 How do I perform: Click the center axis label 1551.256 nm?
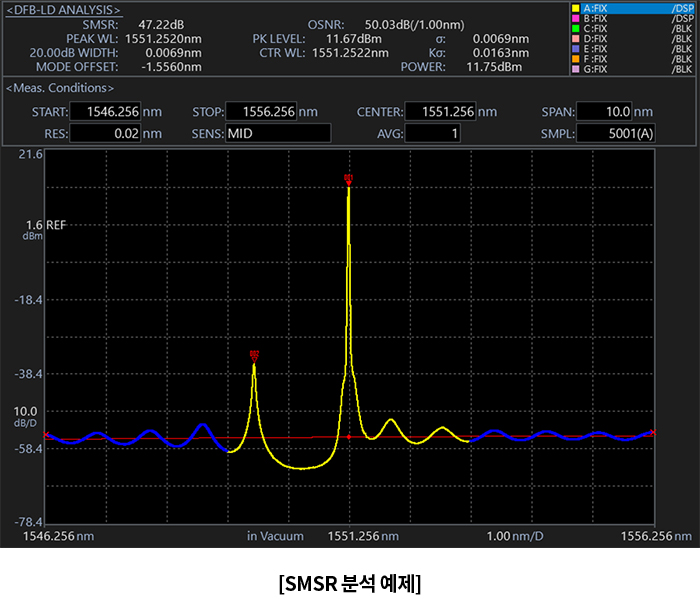point(363,536)
